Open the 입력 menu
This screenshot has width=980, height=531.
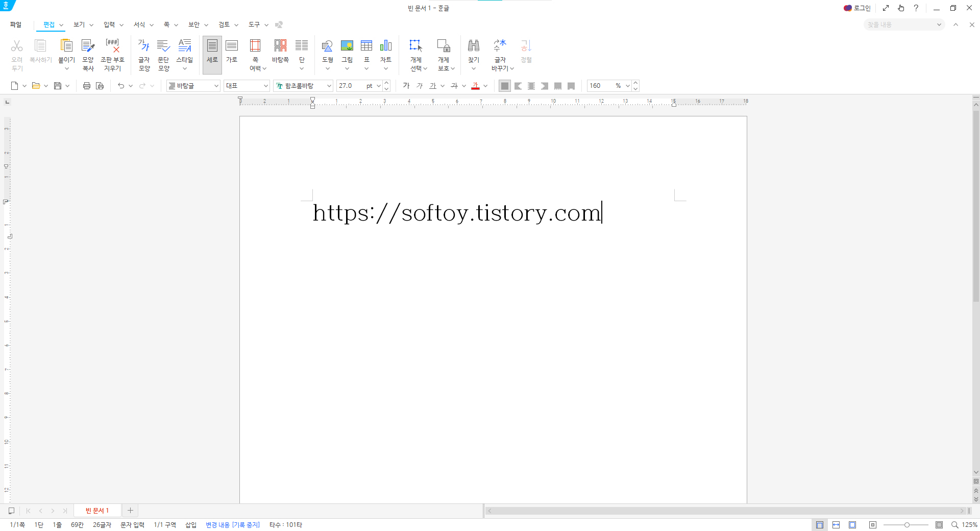(x=109, y=25)
